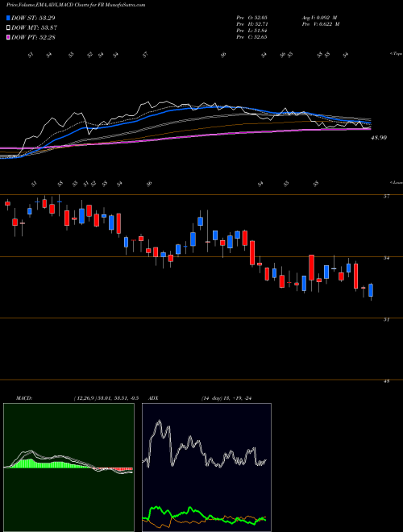Select the 'DOW PT: 52.28' legend text
Viewport: 403px width, 532px height.
[x=33, y=37]
